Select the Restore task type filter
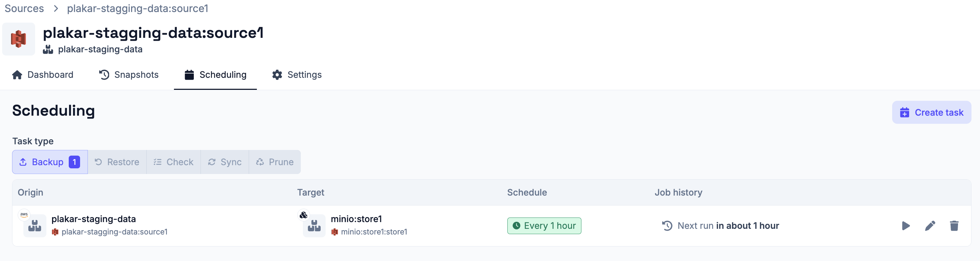 pyautogui.click(x=117, y=162)
